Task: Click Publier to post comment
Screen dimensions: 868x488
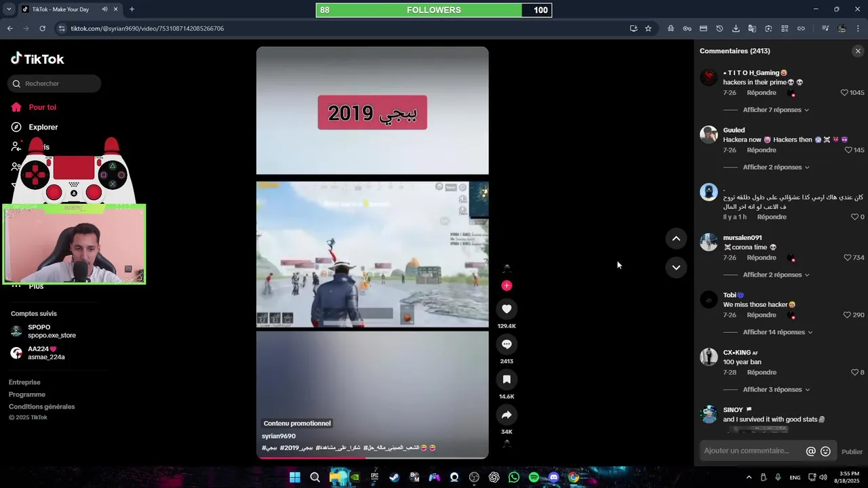Action: tap(852, 452)
